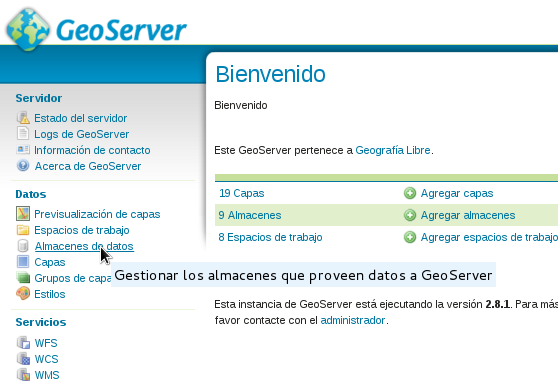Click the Espacios de trabajo folder icon
The height and width of the screenshot is (389, 558).
click(23, 230)
